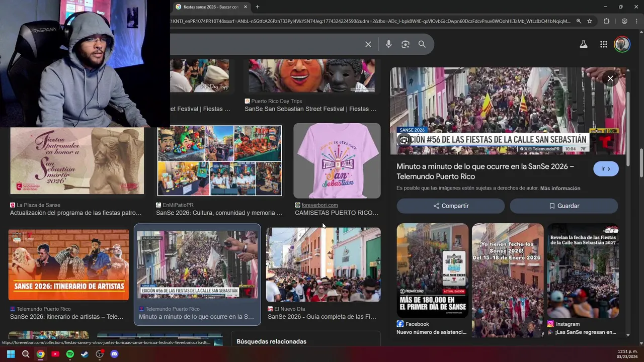
Task: Close the image preview side panel
Action: (610, 78)
